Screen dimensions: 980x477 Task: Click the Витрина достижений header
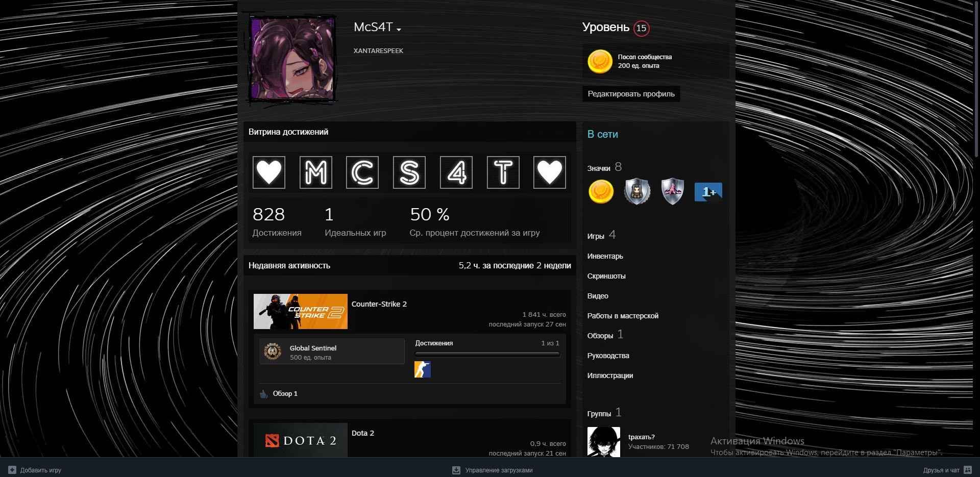(288, 132)
